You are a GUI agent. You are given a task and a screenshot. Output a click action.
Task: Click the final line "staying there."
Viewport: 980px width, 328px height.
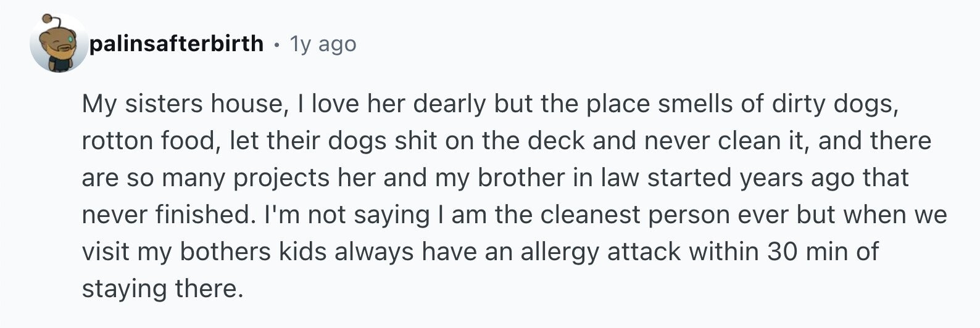[163, 289]
